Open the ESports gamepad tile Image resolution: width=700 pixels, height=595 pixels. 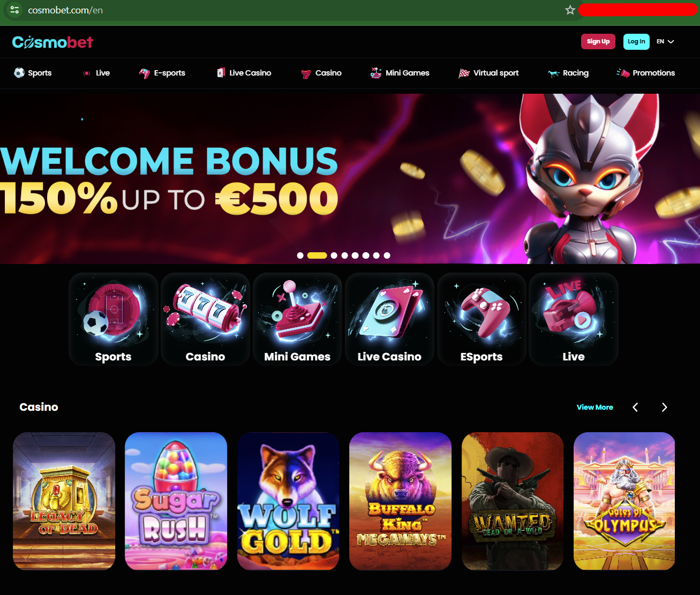(481, 319)
